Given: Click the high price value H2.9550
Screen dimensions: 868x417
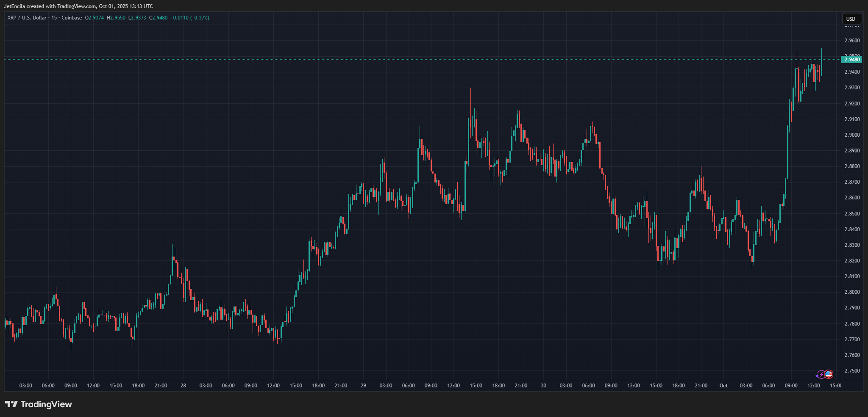Looking at the screenshot, I should coord(116,18).
